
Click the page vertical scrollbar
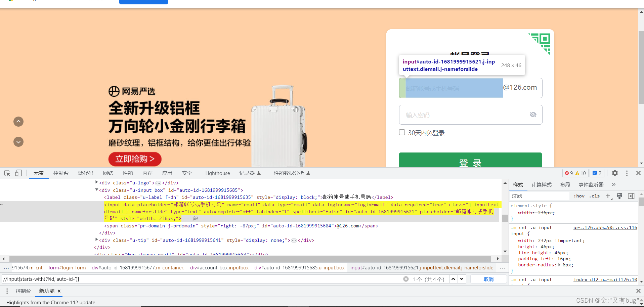[641, 67]
